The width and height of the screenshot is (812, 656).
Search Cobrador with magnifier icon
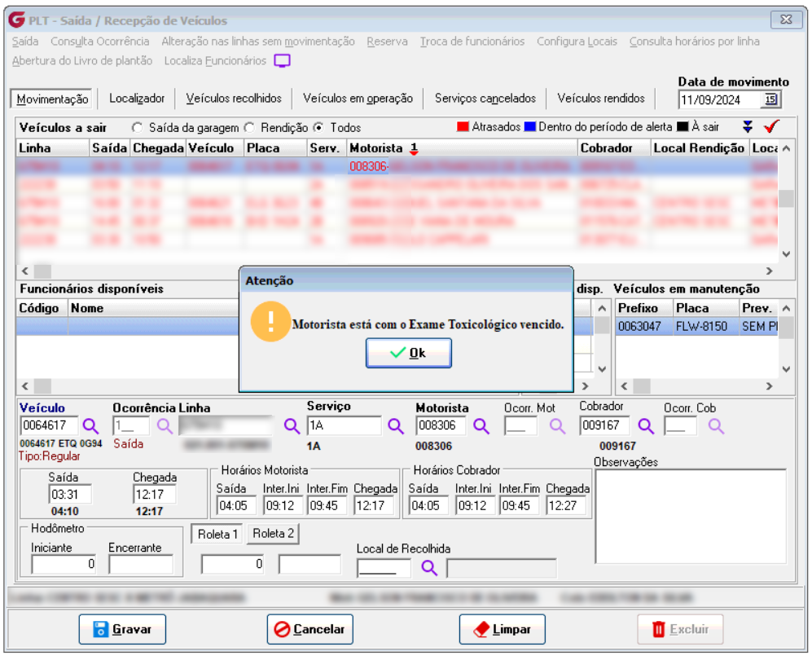(x=646, y=426)
